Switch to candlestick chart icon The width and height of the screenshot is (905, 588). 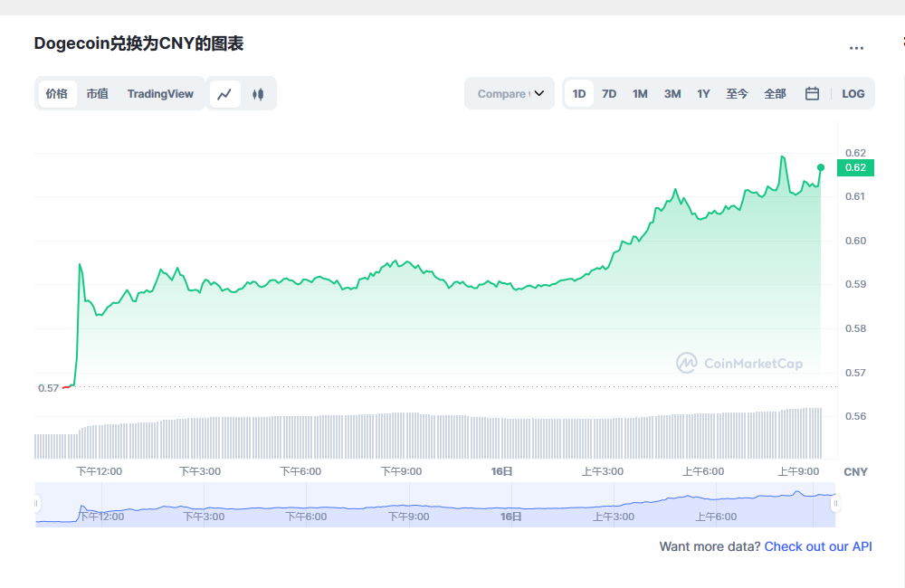258,94
